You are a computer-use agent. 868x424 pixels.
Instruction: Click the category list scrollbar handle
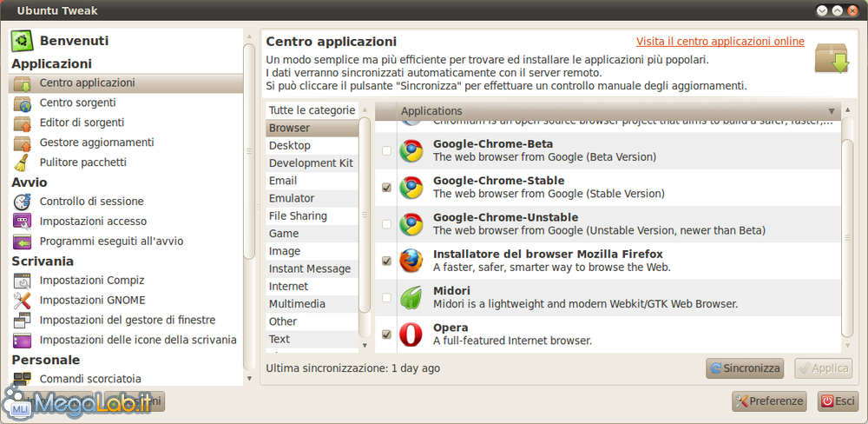[x=365, y=215]
